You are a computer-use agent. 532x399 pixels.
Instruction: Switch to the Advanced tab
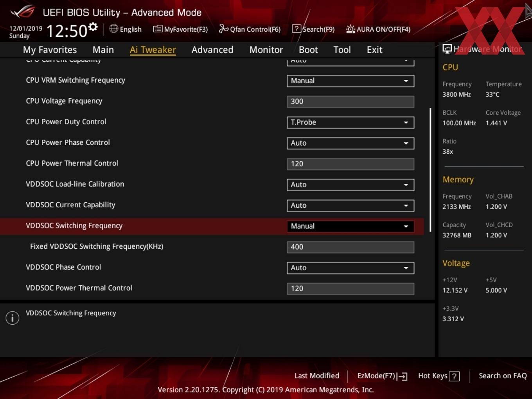click(212, 50)
